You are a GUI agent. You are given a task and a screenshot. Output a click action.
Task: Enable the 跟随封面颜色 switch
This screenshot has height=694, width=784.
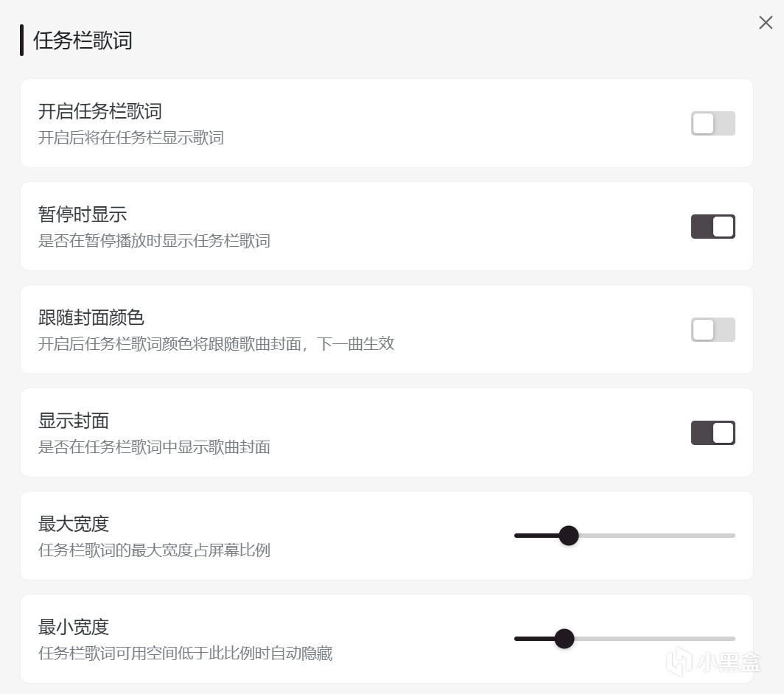(713, 329)
